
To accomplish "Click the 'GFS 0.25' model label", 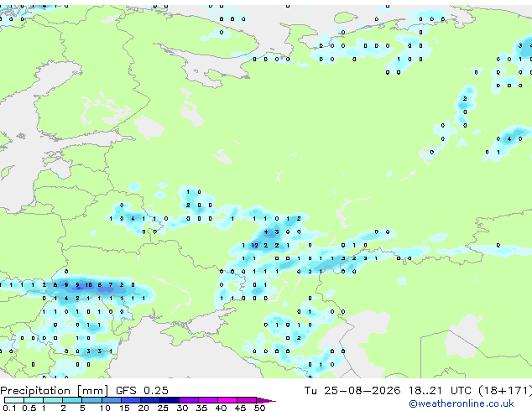I will click(142, 391).
